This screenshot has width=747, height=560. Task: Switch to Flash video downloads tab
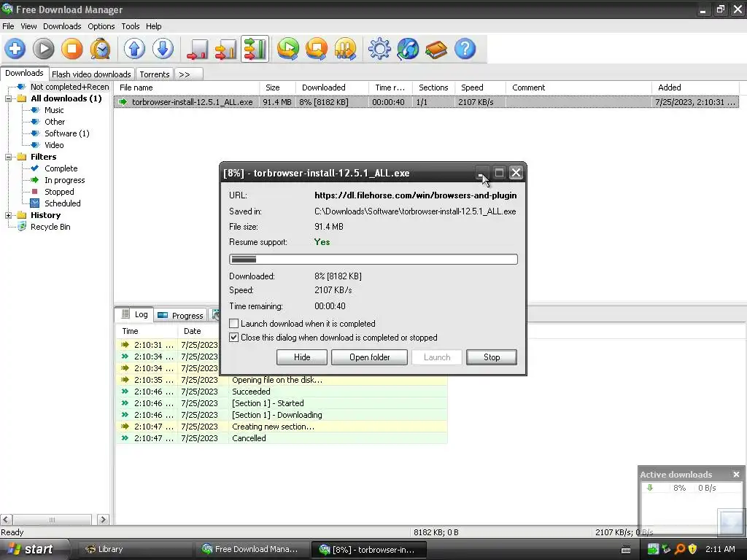[x=91, y=74]
